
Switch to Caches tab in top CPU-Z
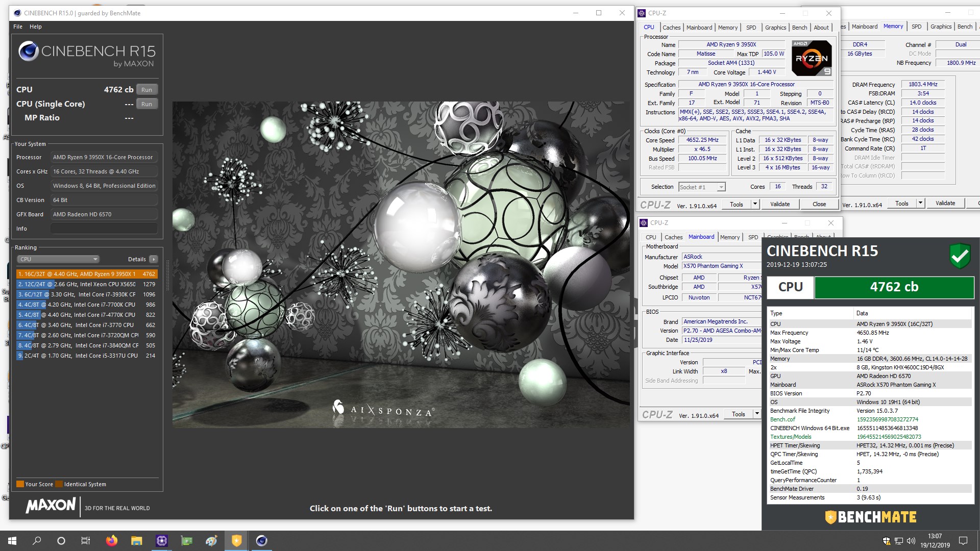[x=671, y=28]
